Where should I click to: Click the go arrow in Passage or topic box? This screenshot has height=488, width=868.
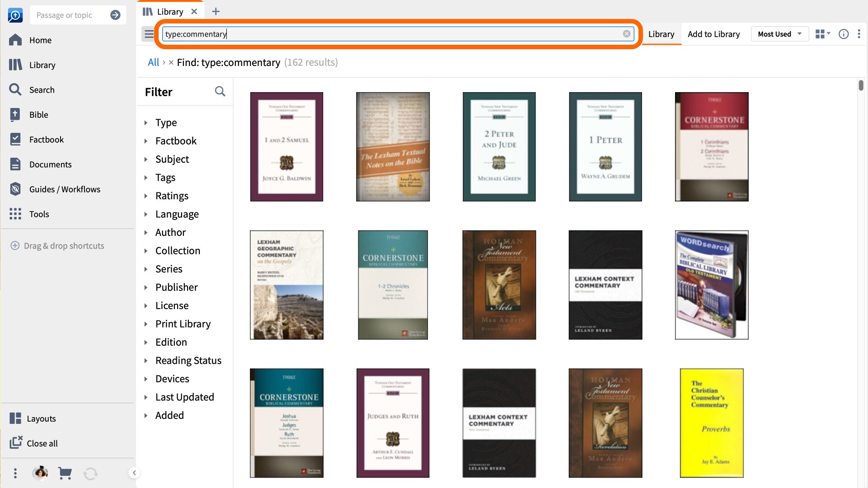[x=115, y=15]
